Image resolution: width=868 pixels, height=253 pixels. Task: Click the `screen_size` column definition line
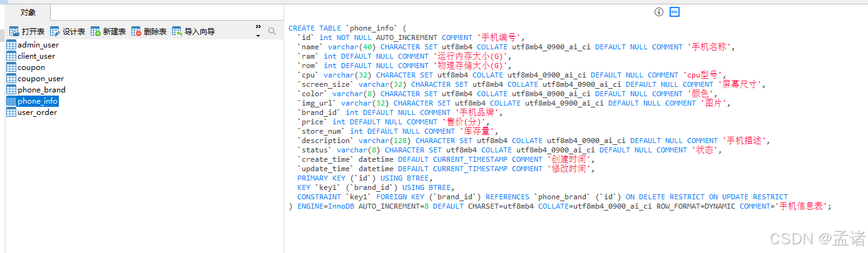[x=531, y=84]
